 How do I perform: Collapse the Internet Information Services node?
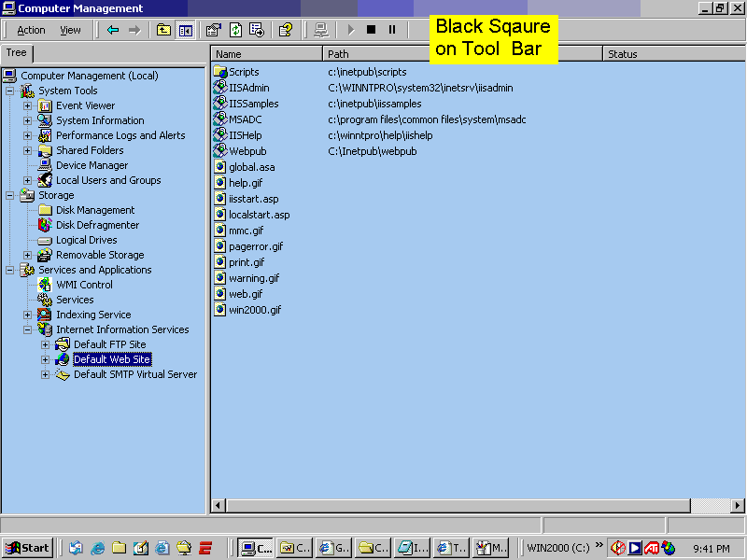click(28, 329)
